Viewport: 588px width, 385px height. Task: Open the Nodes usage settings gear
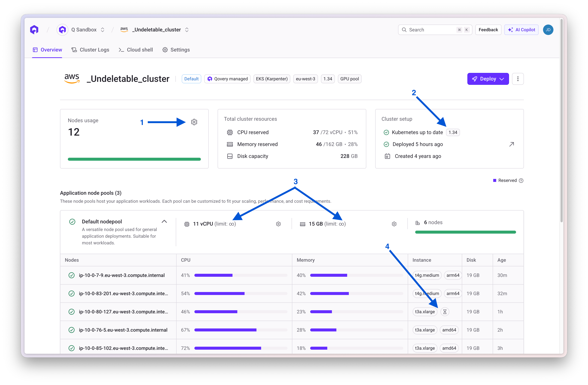click(x=194, y=122)
